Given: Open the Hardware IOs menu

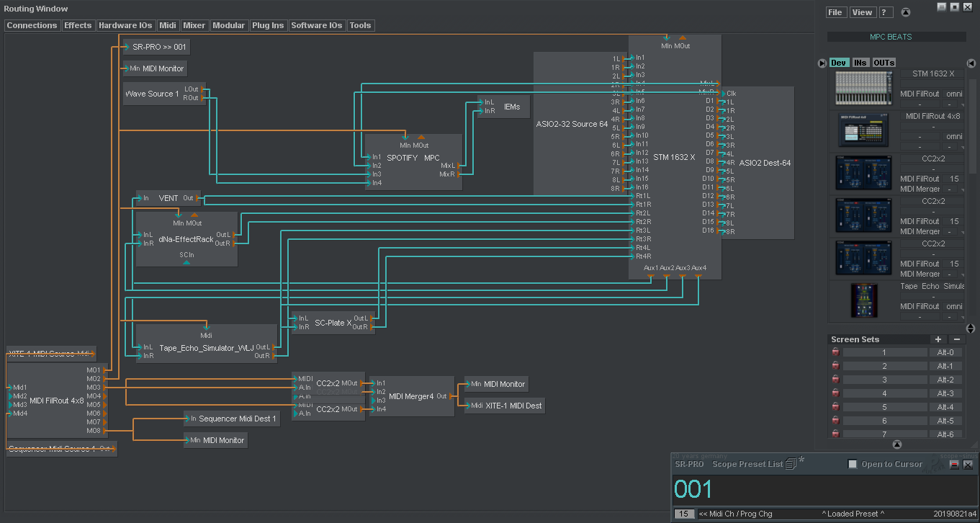Looking at the screenshot, I should 125,25.
